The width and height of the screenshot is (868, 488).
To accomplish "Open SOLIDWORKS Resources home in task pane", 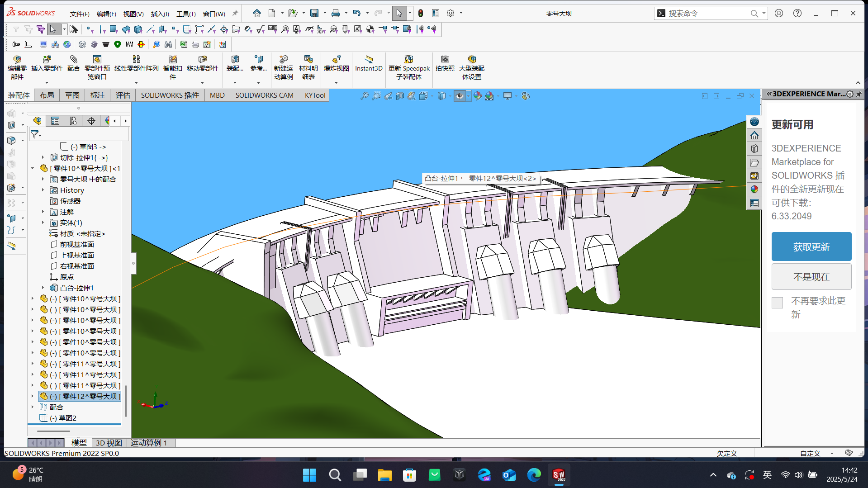I will click(x=754, y=135).
